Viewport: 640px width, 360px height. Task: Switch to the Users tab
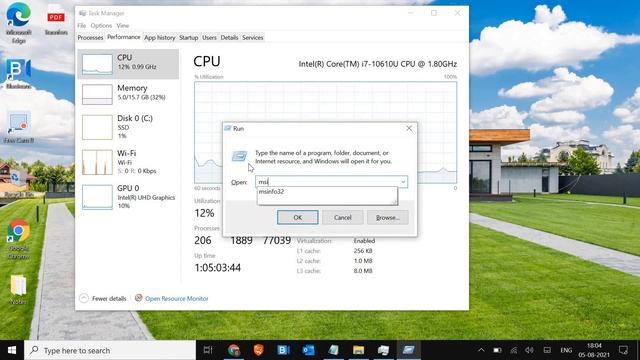(x=209, y=38)
